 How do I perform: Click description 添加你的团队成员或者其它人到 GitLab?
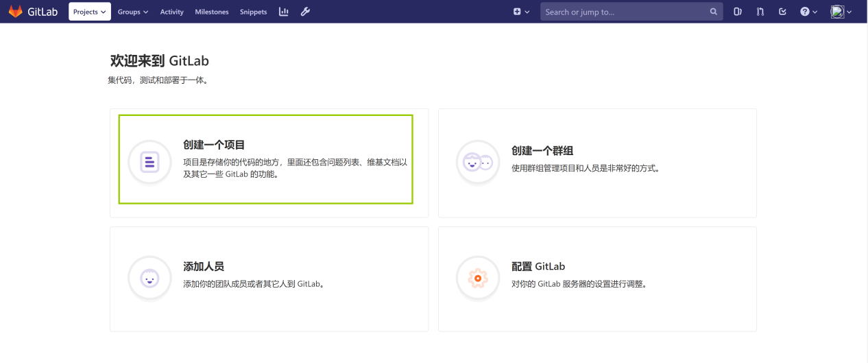(x=254, y=283)
